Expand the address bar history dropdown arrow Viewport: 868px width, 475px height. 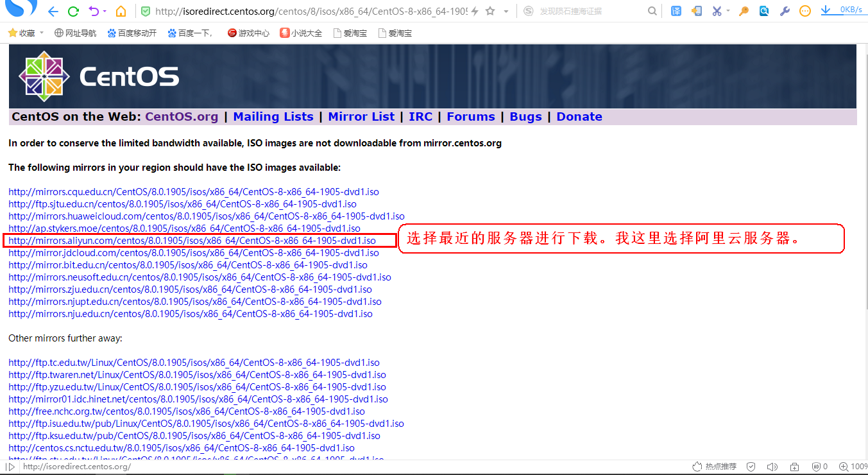[506, 12]
